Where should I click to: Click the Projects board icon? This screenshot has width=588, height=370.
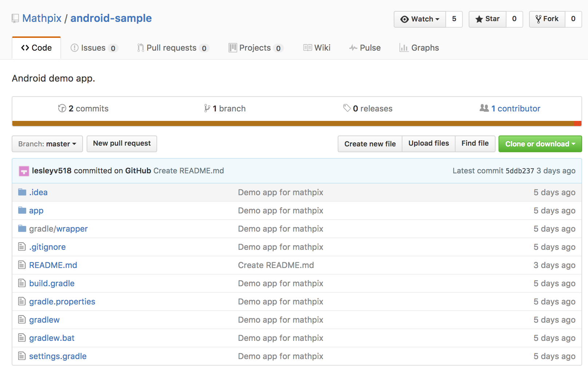click(x=233, y=48)
